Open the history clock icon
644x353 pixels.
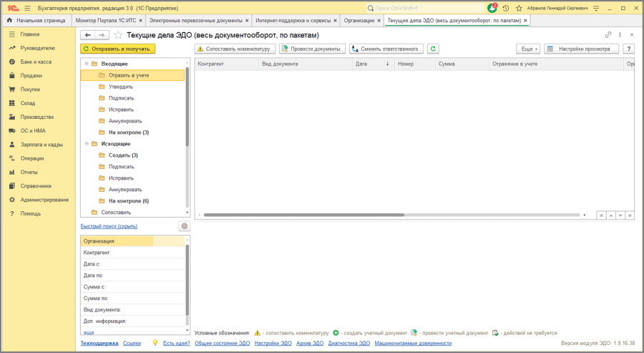[x=506, y=8]
